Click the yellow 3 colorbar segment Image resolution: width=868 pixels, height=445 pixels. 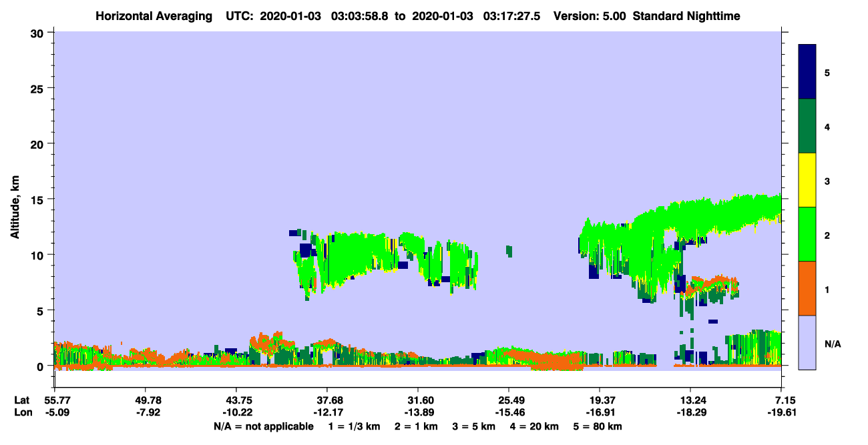(x=807, y=180)
